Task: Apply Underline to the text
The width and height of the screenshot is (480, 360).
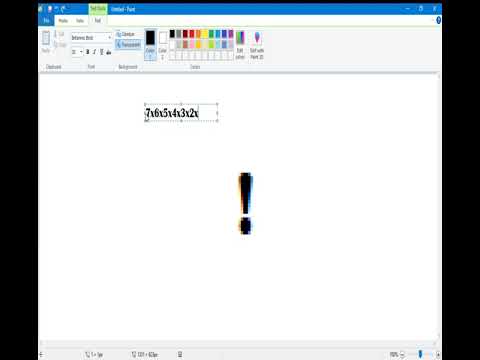Action: pyautogui.click(x=102, y=52)
